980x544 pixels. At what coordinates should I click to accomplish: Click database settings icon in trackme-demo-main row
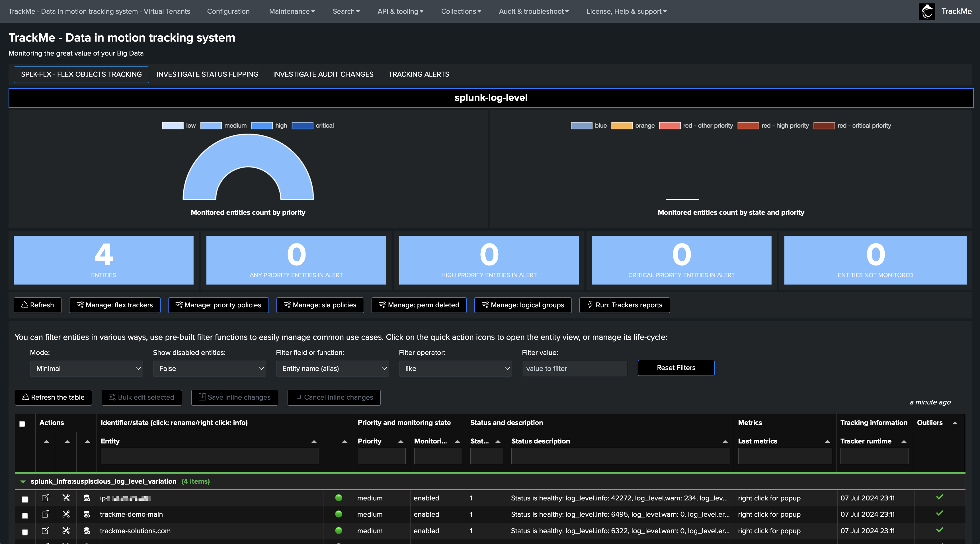[x=87, y=514]
